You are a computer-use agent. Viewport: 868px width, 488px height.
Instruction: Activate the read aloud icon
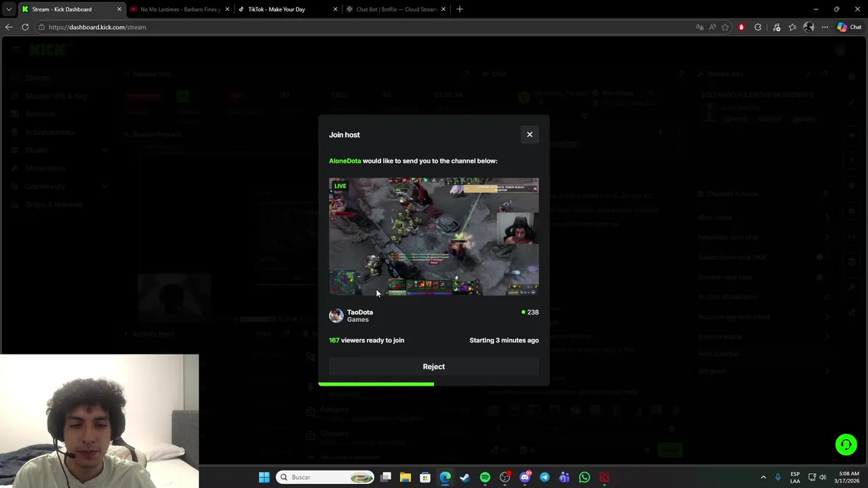click(x=712, y=27)
